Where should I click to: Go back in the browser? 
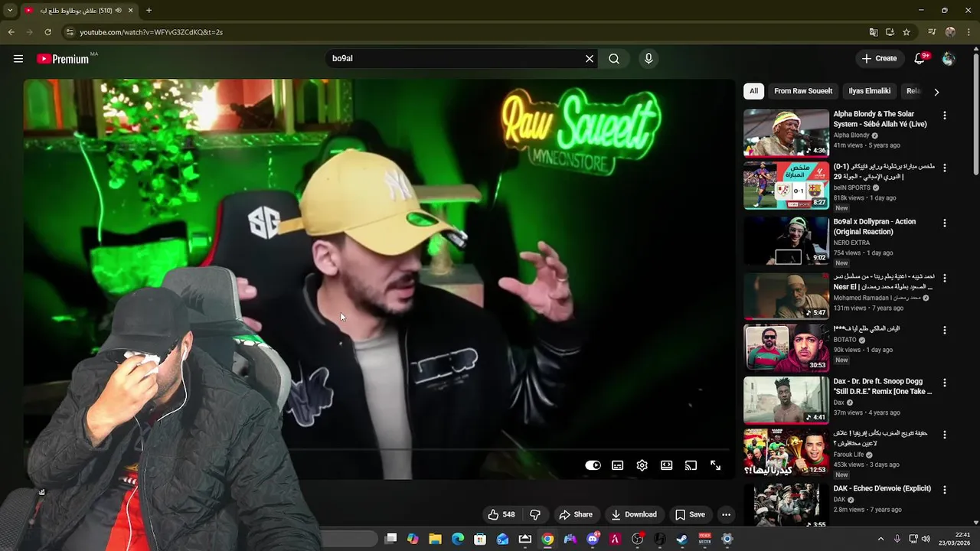pyautogui.click(x=11, y=32)
